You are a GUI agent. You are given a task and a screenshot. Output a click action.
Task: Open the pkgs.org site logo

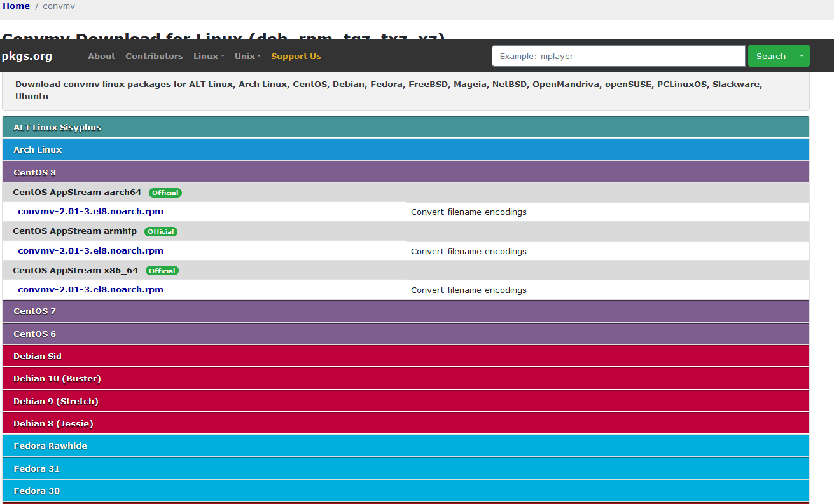click(27, 56)
